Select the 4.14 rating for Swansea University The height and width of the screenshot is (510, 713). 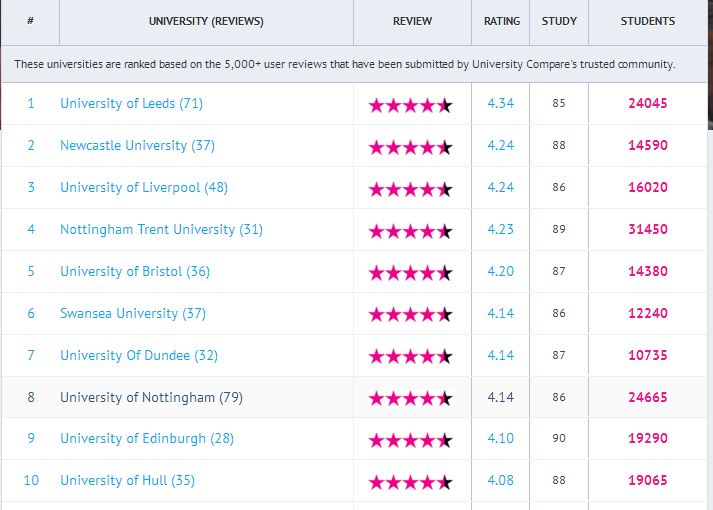tap(501, 313)
